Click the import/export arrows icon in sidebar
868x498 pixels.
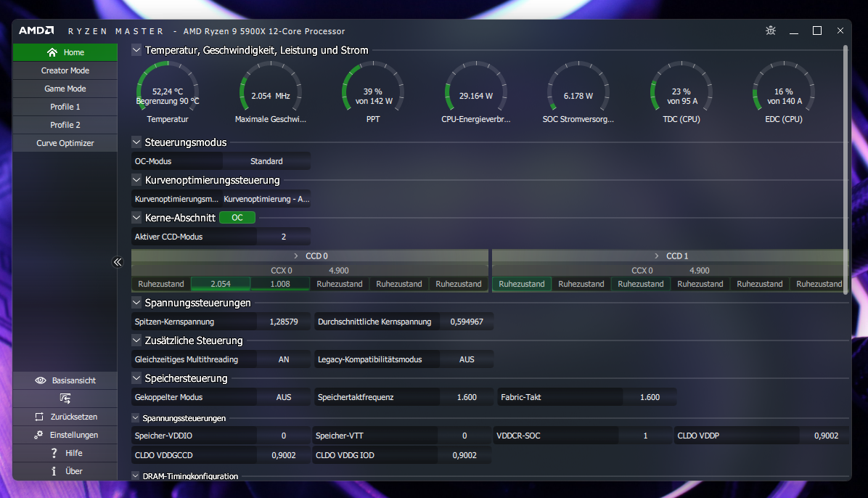coord(65,399)
